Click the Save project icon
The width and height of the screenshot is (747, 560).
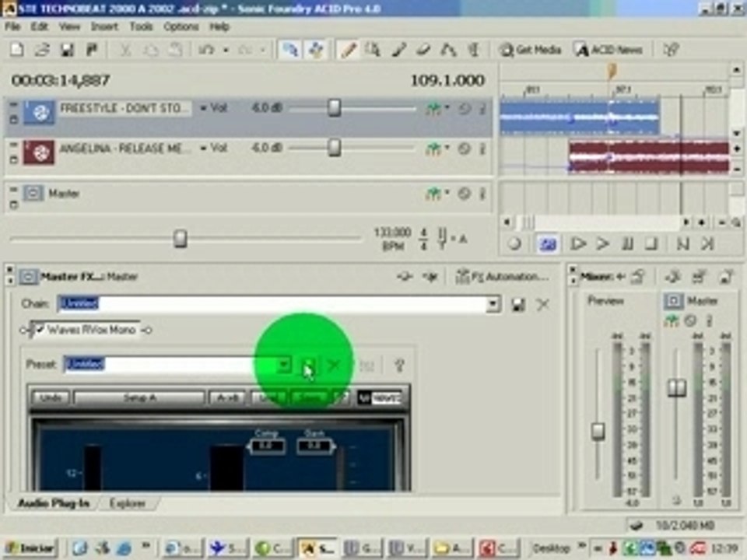tap(67, 50)
